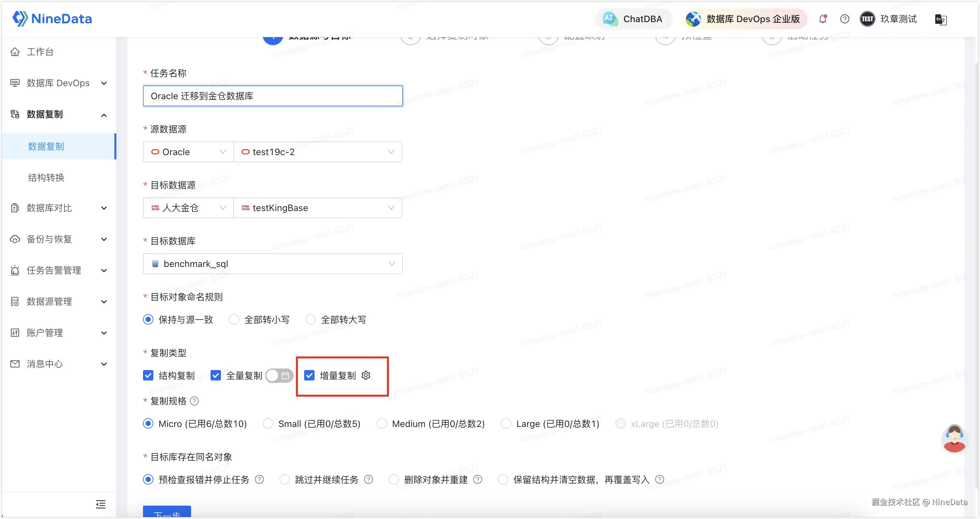Click the notification bell icon
This screenshot has height=519, width=980.
(x=822, y=19)
